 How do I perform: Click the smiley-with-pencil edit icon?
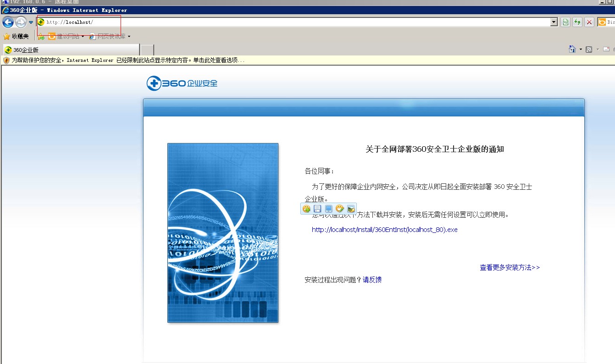[x=340, y=209]
